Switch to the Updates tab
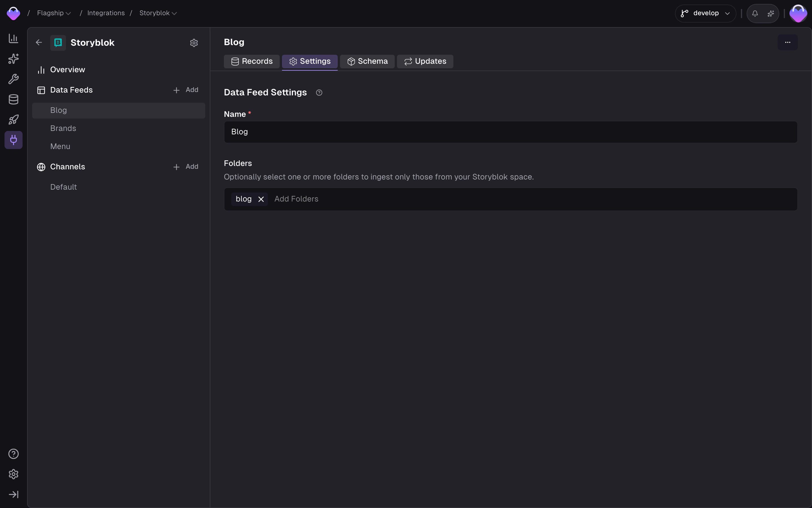Image resolution: width=812 pixels, height=508 pixels. coord(425,62)
